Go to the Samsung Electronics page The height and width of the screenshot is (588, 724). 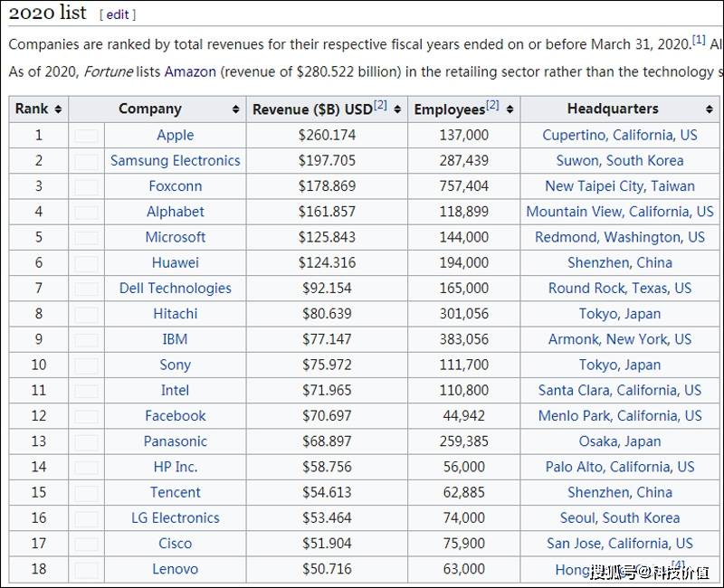tap(175, 160)
